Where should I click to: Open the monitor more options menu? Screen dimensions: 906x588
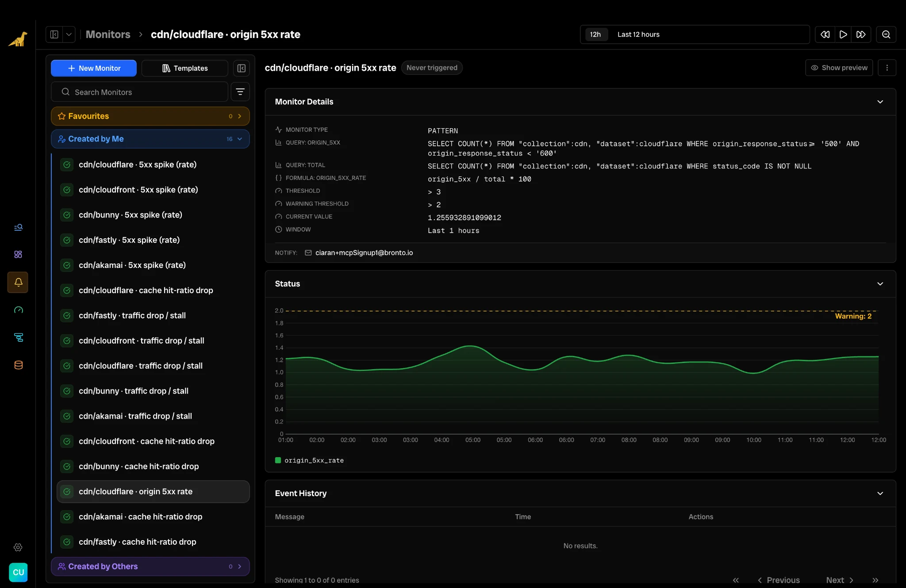[887, 68]
